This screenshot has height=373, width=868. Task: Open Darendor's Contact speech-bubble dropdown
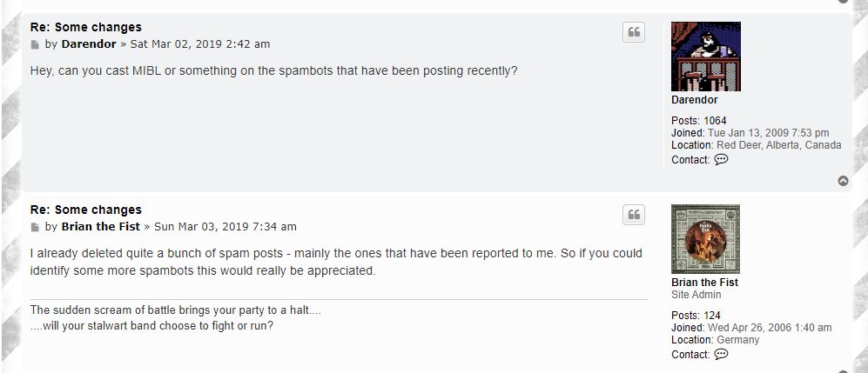[x=721, y=160]
